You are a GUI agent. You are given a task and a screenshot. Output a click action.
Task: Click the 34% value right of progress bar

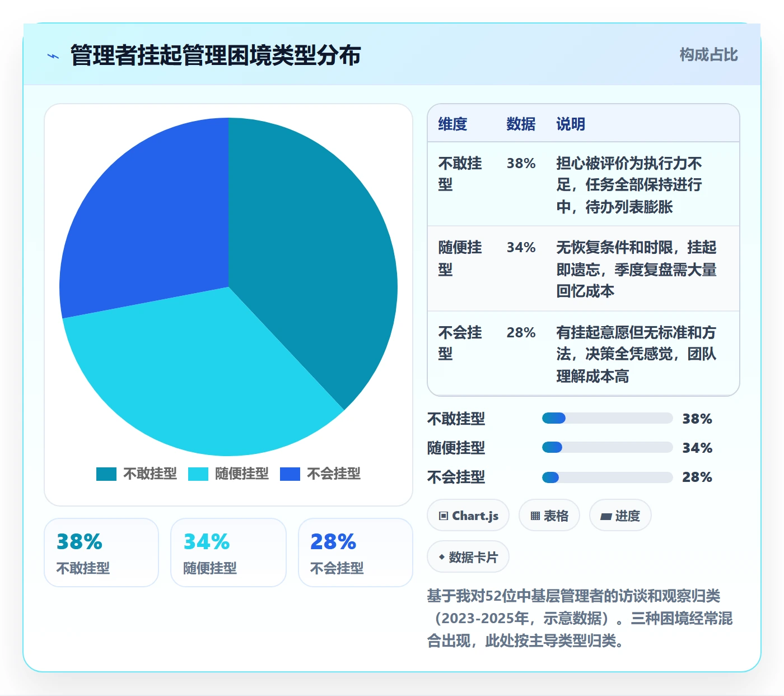point(697,448)
